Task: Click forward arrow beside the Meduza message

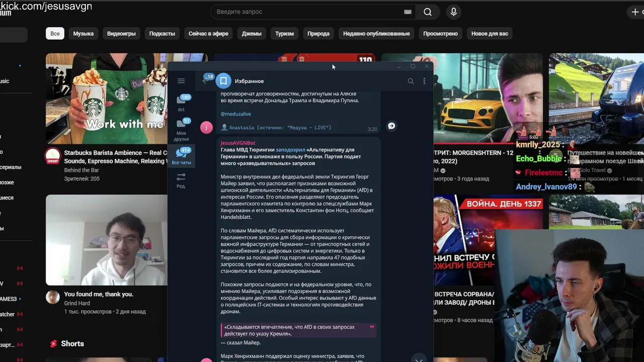Action: coord(391,126)
